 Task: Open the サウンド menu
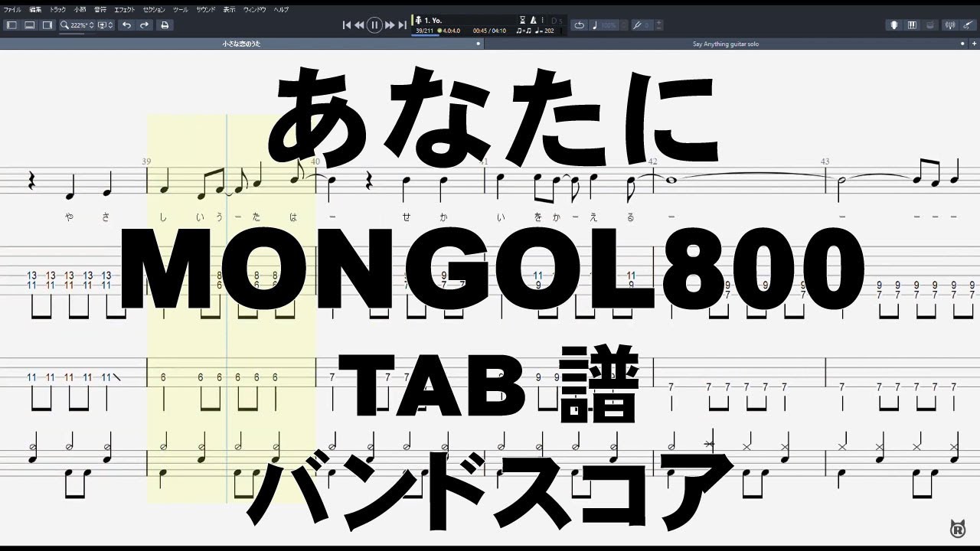[x=205, y=9]
